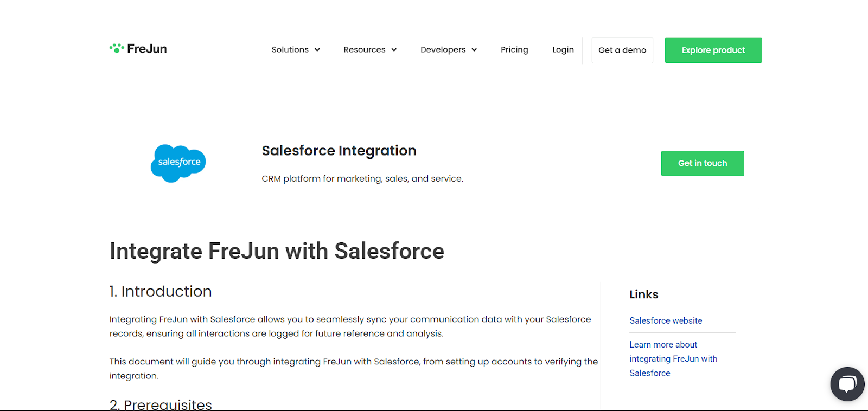Open the chat widget bubble
This screenshot has height=411, width=868.
[847, 384]
